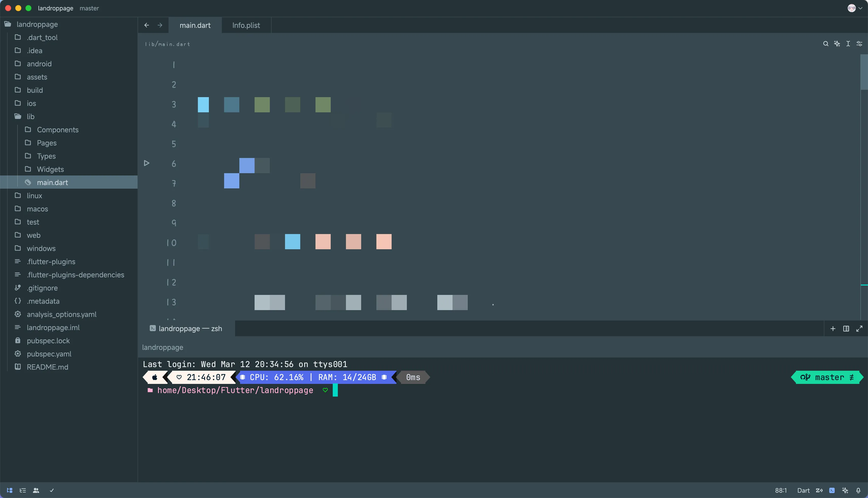Expand the .idea folder

coord(69,51)
